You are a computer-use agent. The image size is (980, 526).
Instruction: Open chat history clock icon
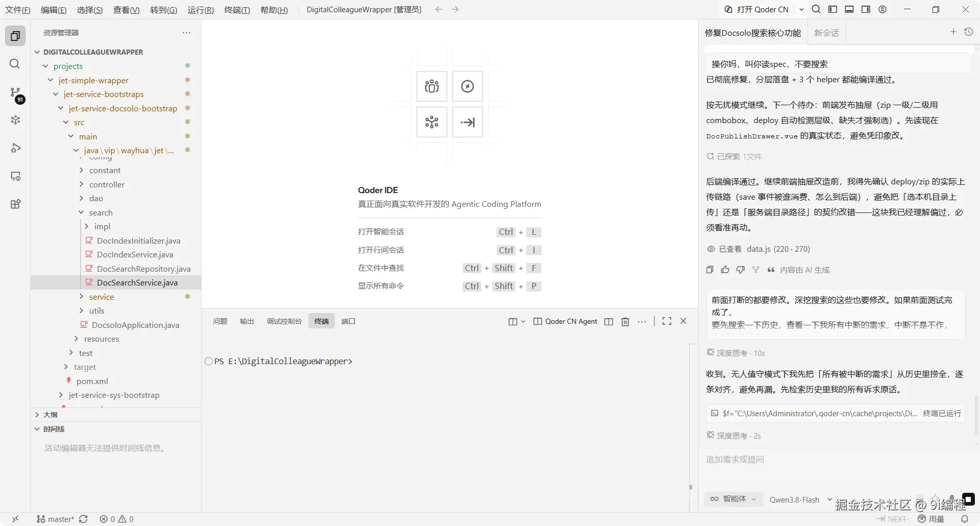(969, 32)
